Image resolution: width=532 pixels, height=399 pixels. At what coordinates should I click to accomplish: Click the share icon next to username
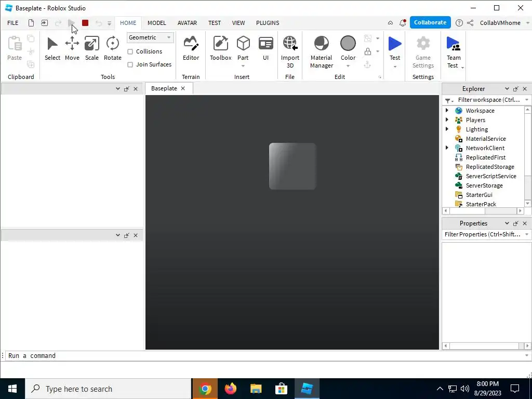coord(470,23)
